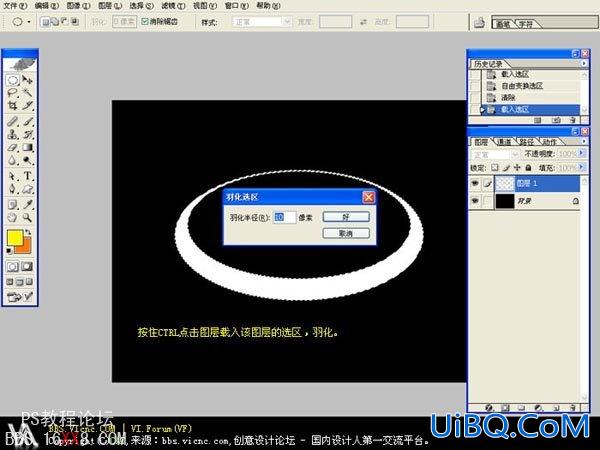Delete state via History panel trash icon
This screenshot has width=600, height=450.
(572, 120)
